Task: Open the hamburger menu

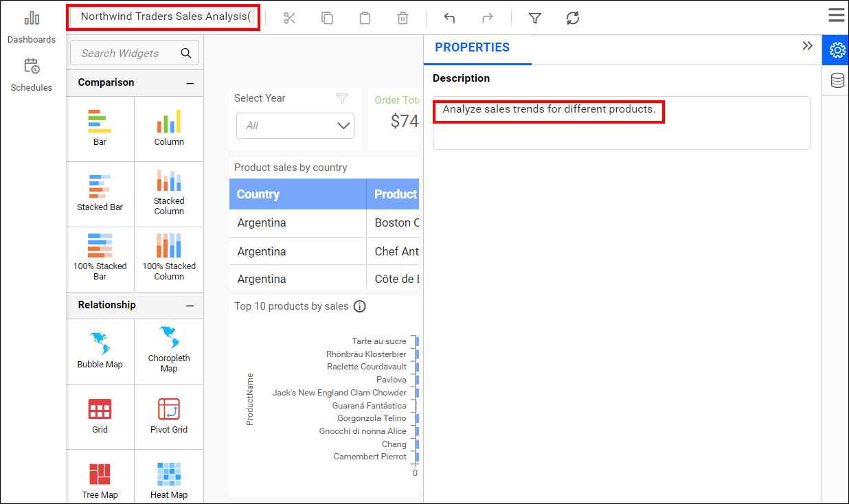Action: tap(836, 16)
